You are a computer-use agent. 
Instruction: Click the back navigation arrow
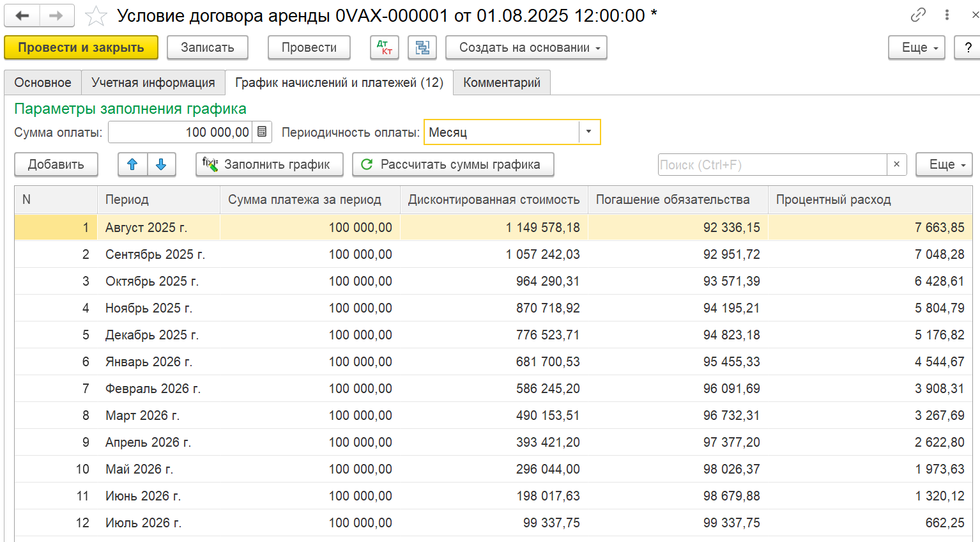coord(22,16)
